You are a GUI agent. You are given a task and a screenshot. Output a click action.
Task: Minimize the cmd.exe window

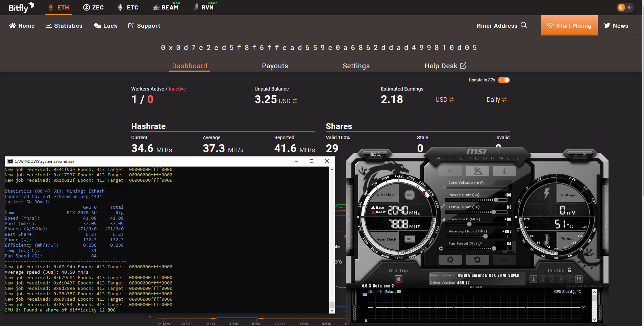coord(296,161)
